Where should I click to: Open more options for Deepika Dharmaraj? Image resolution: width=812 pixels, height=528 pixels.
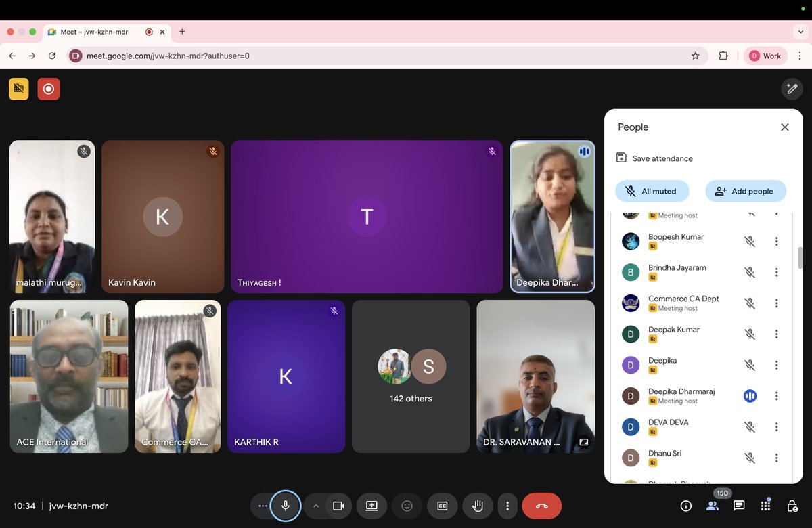click(777, 396)
